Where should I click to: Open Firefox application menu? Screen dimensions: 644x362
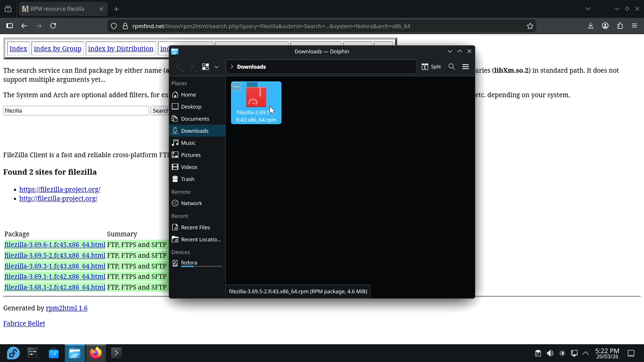634,26
